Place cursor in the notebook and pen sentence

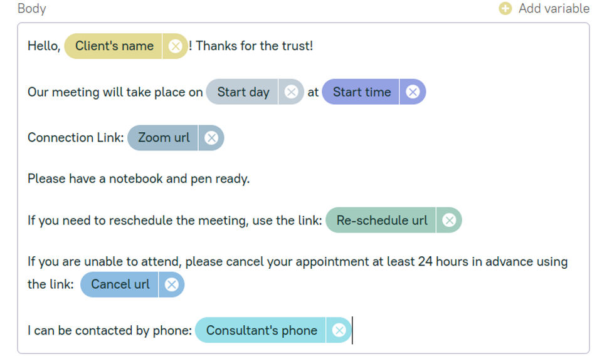(139, 179)
